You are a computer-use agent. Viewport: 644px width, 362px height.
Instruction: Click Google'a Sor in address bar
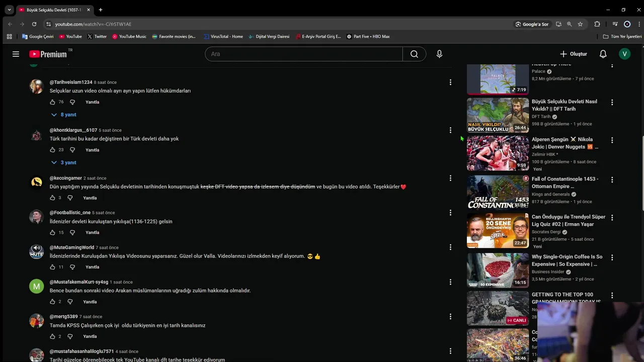532,24
